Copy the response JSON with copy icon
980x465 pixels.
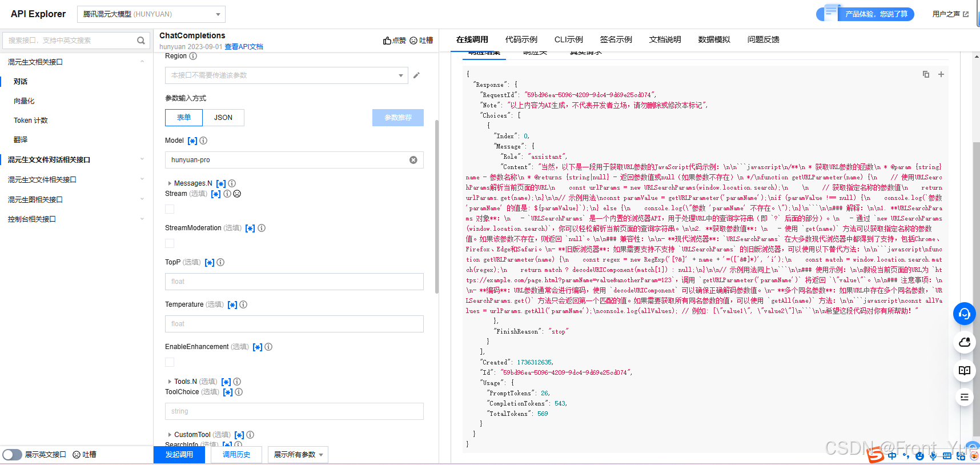926,74
